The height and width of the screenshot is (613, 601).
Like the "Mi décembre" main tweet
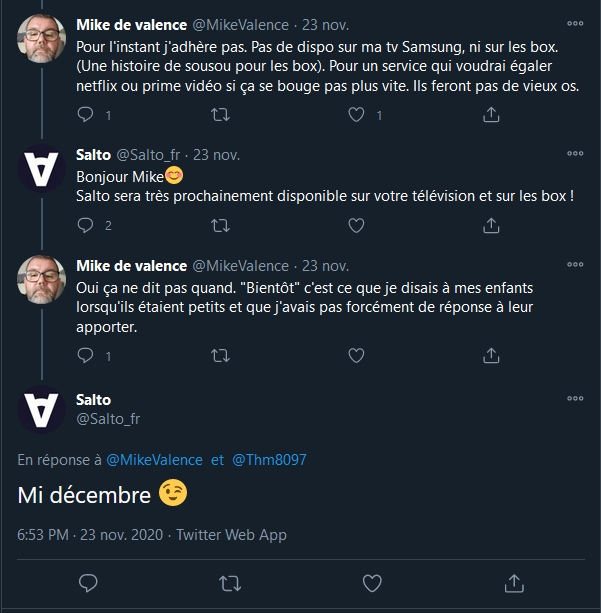[x=372, y=582]
